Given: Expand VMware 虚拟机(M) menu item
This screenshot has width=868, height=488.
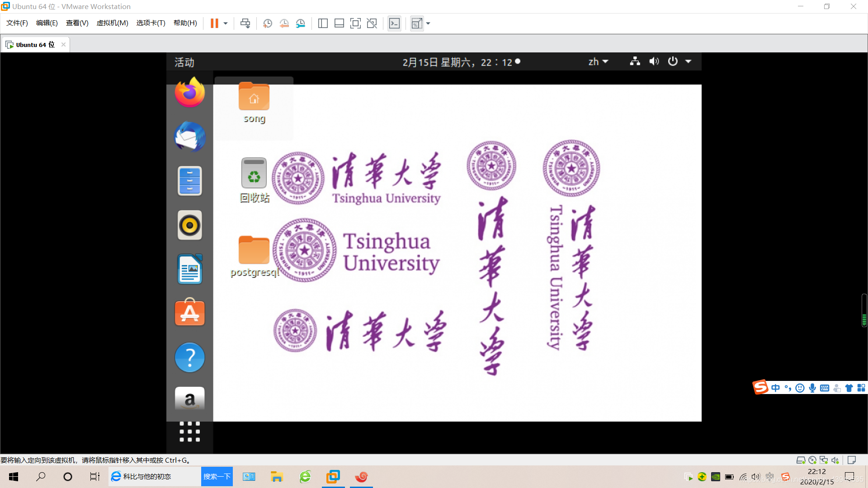Looking at the screenshot, I should [x=112, y=23].
